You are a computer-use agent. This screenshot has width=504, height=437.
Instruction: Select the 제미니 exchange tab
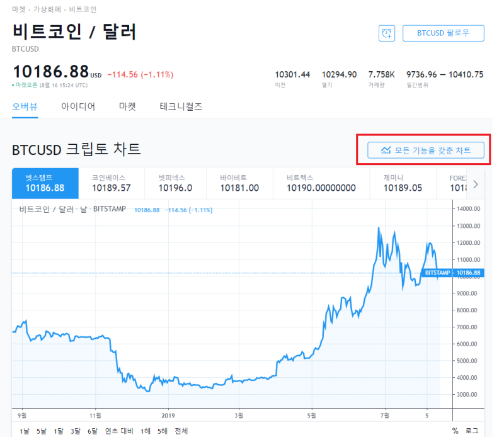pos(403,183)
